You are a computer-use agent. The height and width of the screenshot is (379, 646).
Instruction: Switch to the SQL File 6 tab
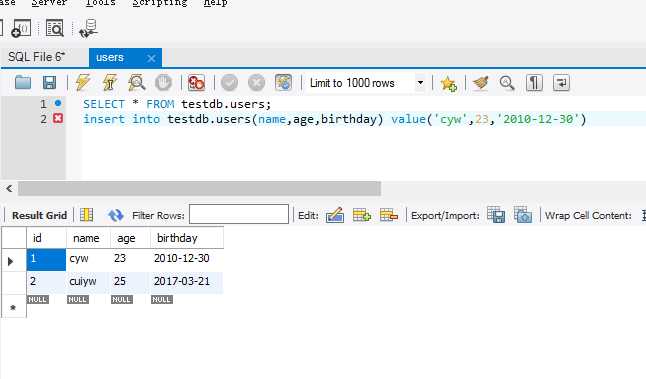tap(37, 57)
